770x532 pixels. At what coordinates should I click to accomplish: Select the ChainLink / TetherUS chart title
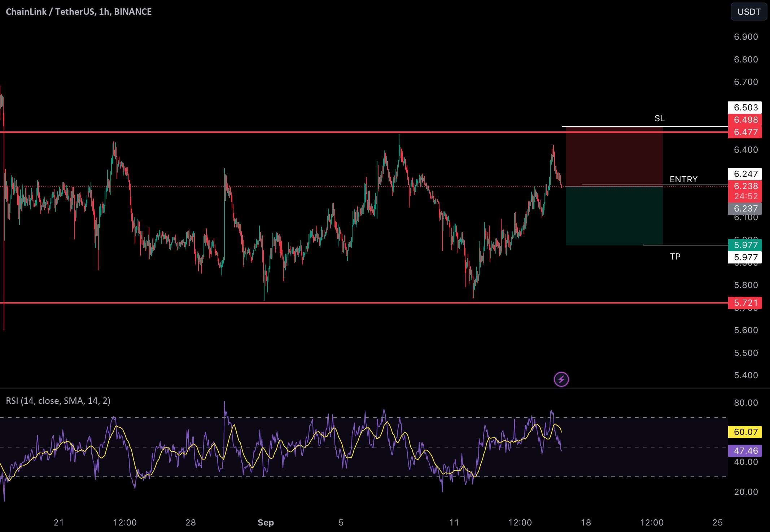pos(79,12)
